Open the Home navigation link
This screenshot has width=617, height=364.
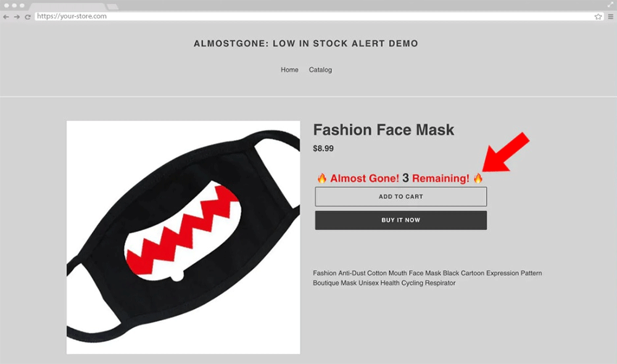coord(289,70)
